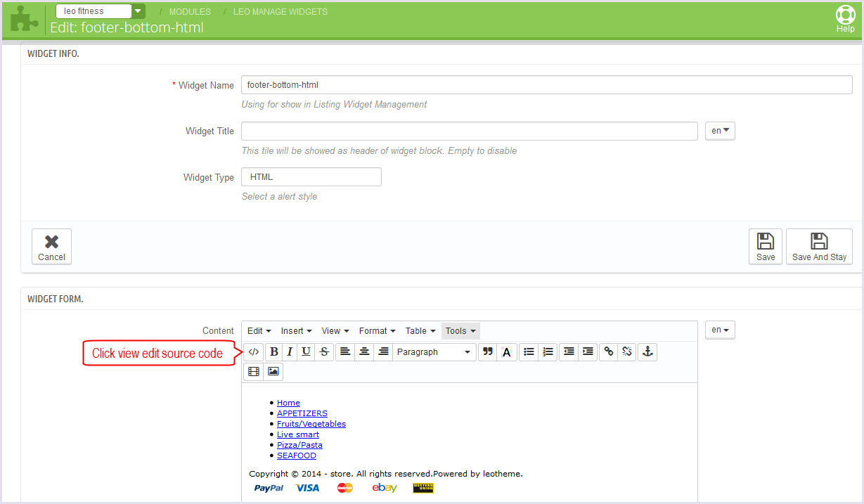Insert a video into content

point(254,372)
